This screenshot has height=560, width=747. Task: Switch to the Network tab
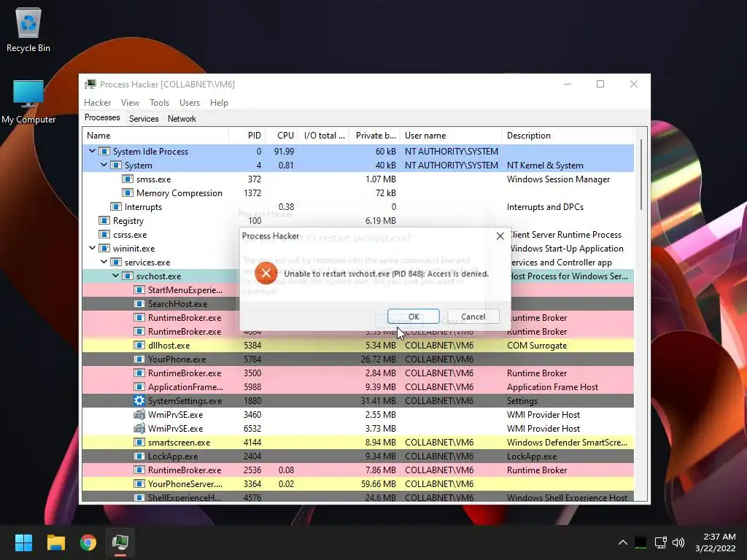[x=182, y=119]
